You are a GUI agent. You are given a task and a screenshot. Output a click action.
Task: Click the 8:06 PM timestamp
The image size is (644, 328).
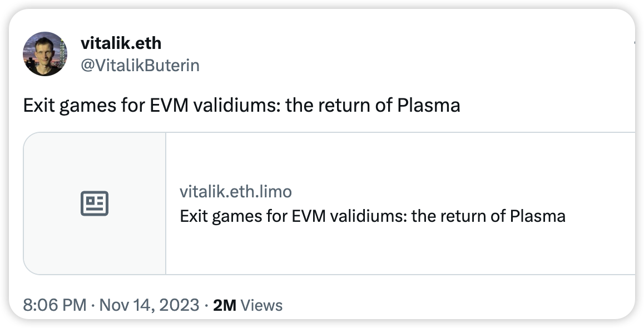55,305
